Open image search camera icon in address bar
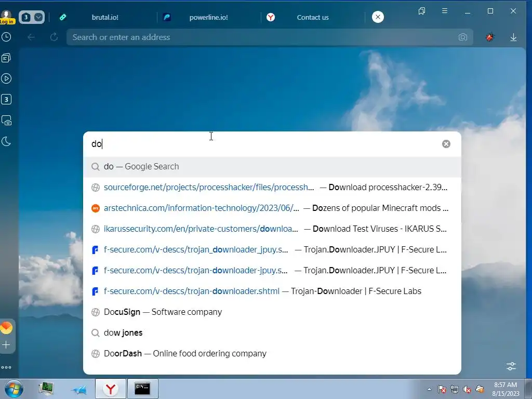 coord(463,37)
